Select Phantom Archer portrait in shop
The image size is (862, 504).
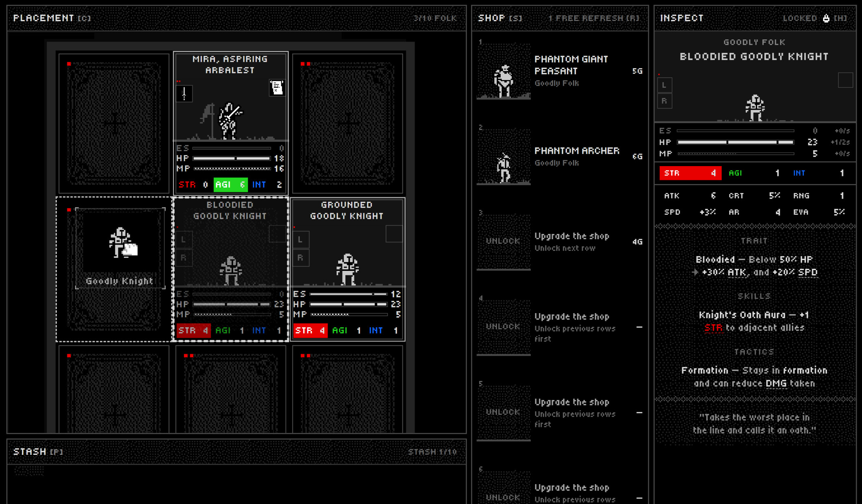pyautogui.click(x=504, y=157)
